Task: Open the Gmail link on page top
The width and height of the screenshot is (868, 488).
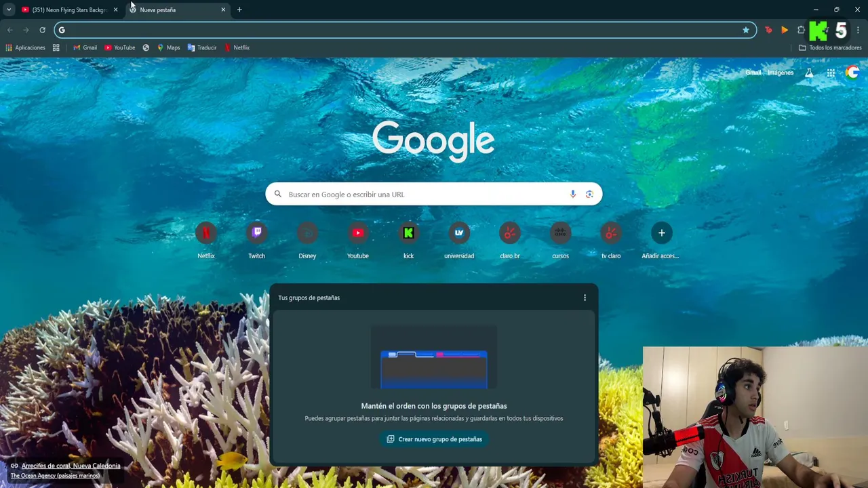Action: pyautogui.click(x=753, y=73)
